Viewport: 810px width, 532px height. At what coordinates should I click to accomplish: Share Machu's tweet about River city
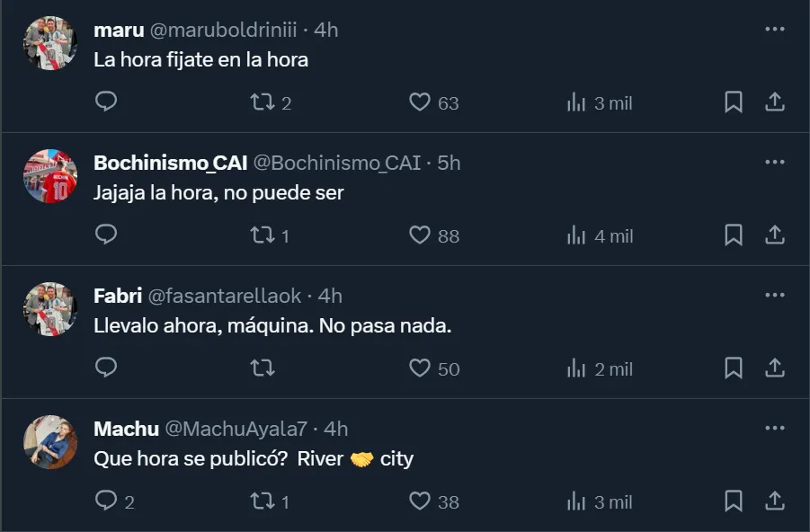[x=774, y=501]
